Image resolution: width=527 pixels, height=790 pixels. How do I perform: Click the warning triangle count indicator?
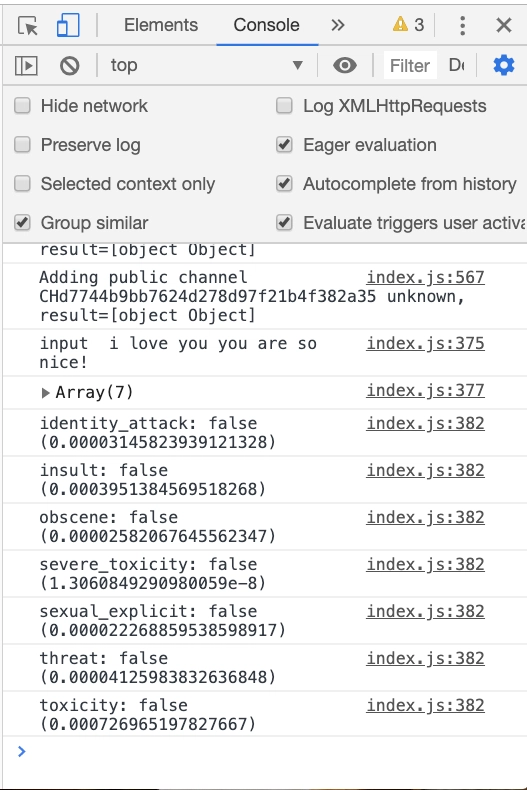(x=408, y=24)
